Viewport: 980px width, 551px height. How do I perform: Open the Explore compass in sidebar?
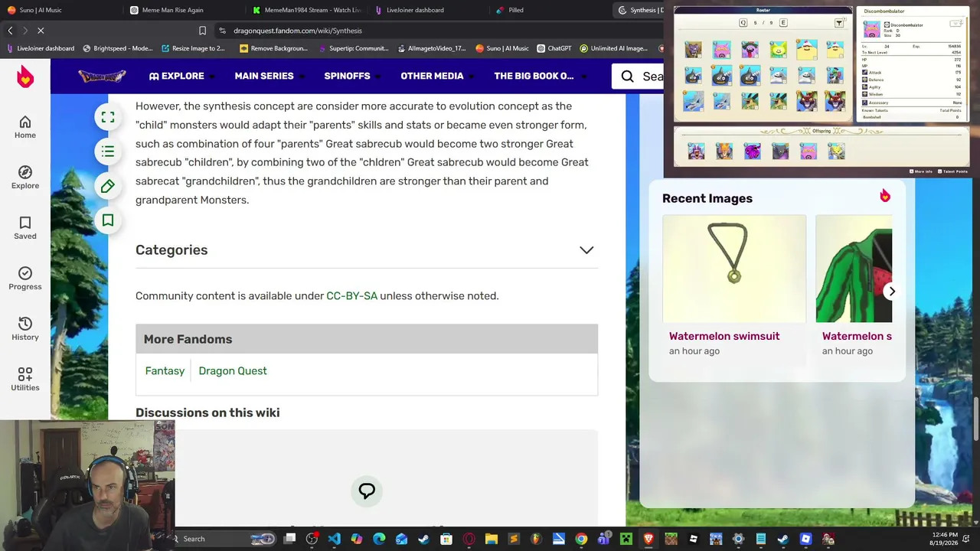pyautogui.click(x=25, y=178)
